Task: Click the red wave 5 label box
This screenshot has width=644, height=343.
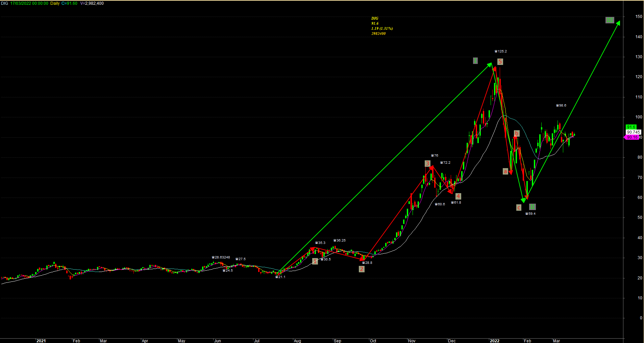Action: click(x=500, y=62)
